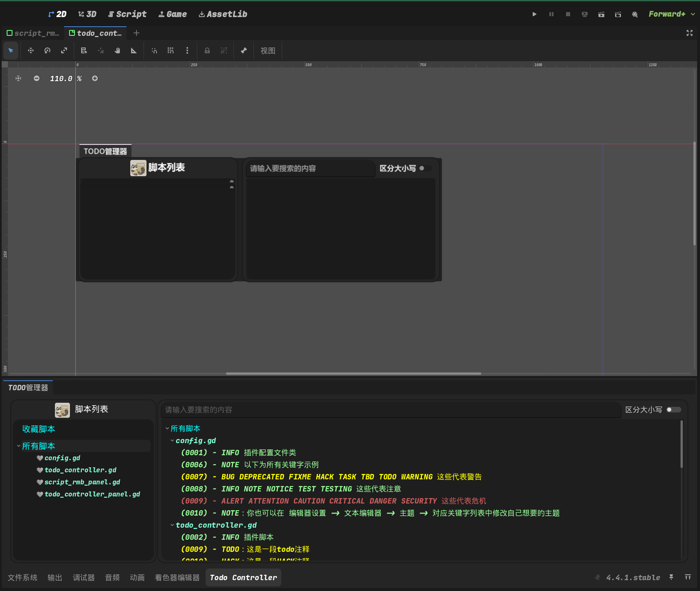
Task: Click the bottom panel search input field
Action: point(391,410)
